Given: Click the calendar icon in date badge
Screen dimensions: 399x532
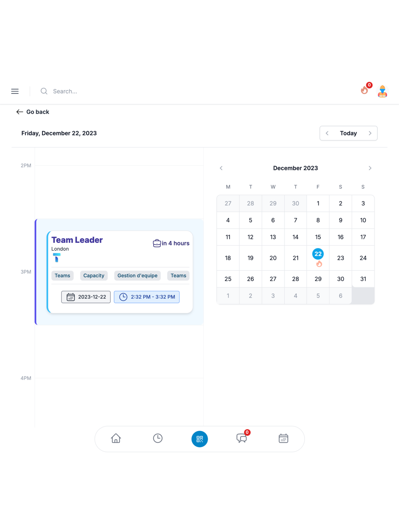Looking at the screenshot, I should click(x=71, y=297).
